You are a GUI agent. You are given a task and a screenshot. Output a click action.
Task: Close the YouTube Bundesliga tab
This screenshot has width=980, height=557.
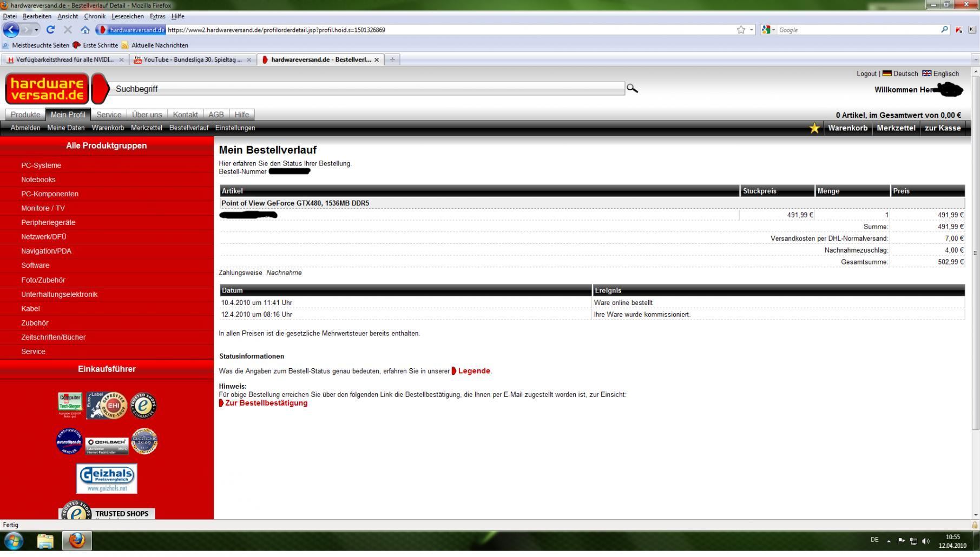(249, 59)
